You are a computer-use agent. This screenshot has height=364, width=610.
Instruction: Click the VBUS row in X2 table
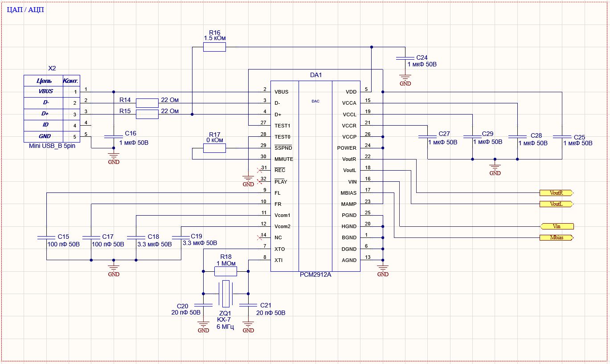click(52, 92)
